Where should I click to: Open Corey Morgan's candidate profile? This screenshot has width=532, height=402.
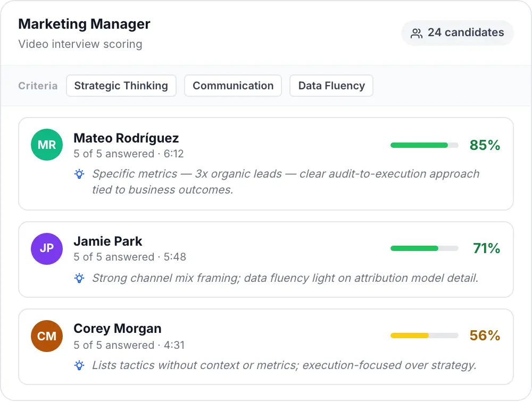(x=117, y=329)
